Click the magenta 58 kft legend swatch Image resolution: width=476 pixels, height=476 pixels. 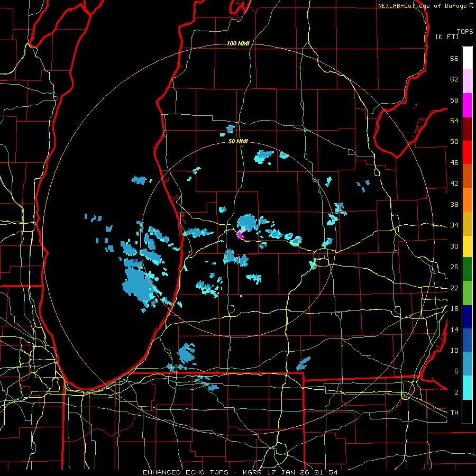tap(467, 105)
